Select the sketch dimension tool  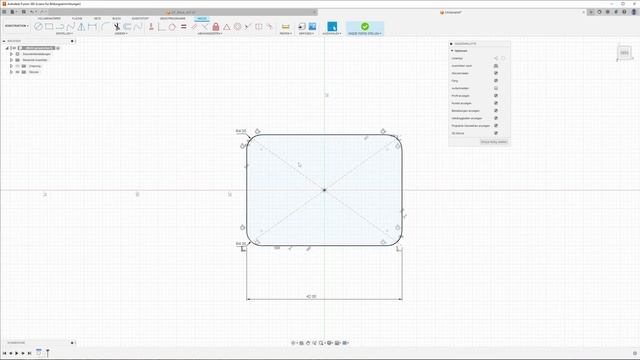coord(92,27)
